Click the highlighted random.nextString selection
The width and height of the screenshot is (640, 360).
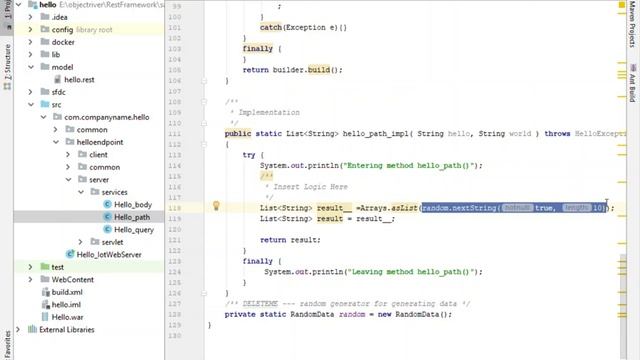pyautogui.click(x=513, y=208)
